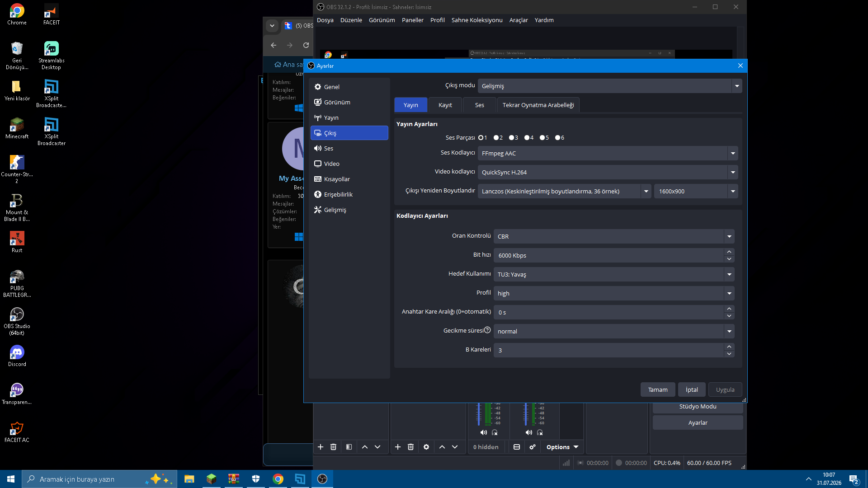Click the source properties gear icon
868x488 pixels.
pos(426,447)
